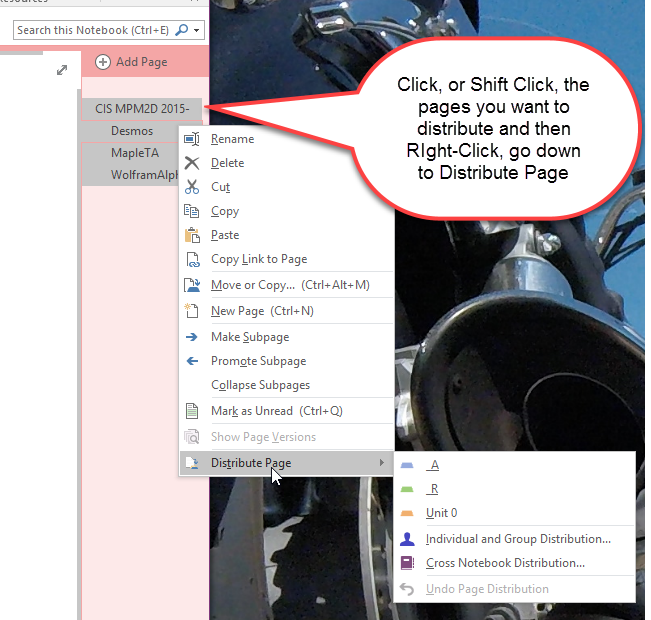Click the search magnifier icon
651x620 pixels.
(x=182, y=30)
